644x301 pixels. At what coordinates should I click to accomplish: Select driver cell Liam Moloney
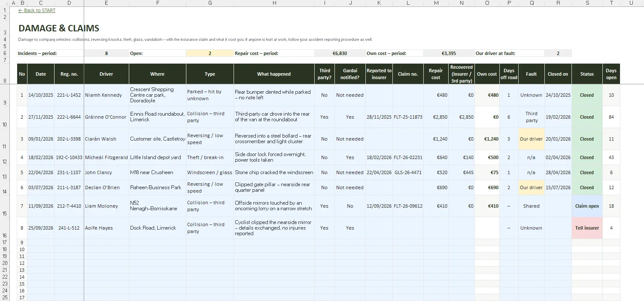tap(106, 206)
